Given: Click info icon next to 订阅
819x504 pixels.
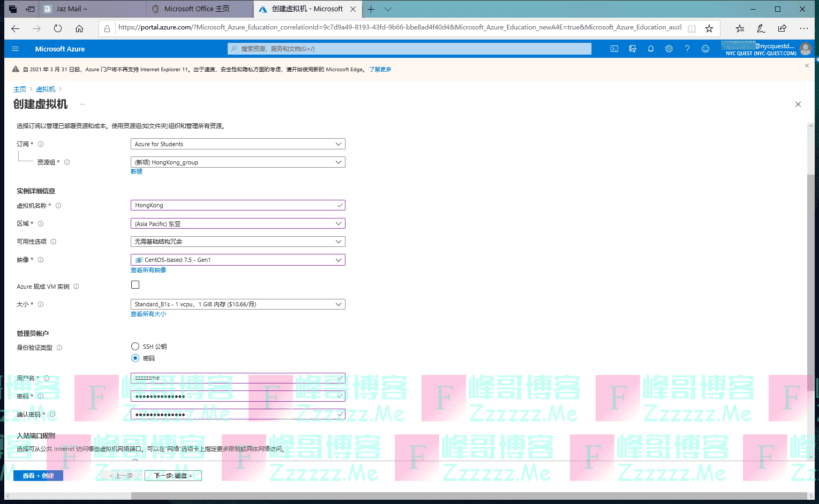Looking at the screenshot, I should (x=41, y=144).
